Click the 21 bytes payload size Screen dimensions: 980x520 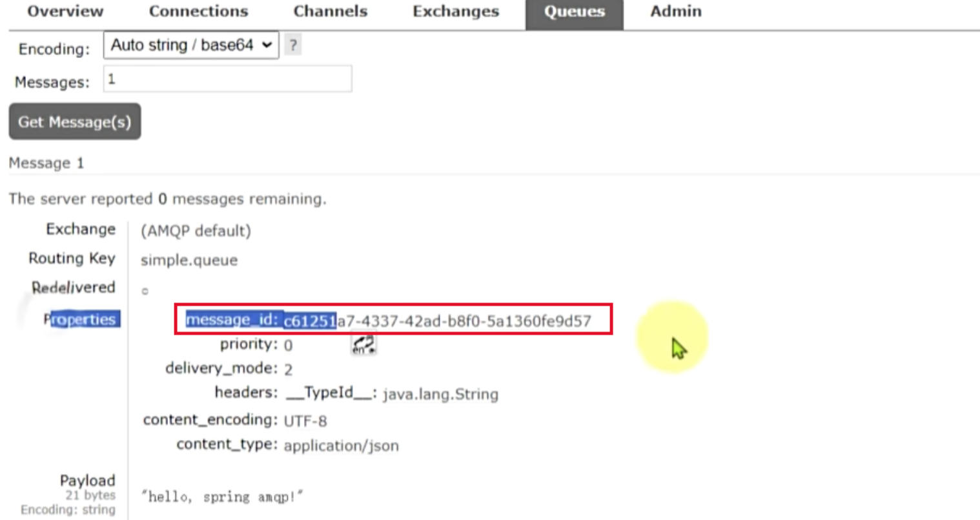90,495
